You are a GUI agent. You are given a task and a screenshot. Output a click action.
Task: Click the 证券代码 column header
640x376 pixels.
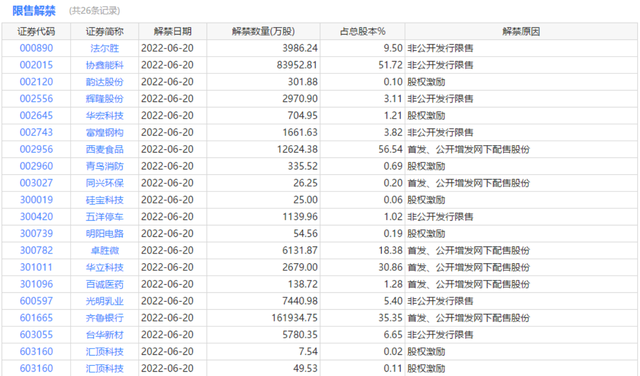[36, 31]
